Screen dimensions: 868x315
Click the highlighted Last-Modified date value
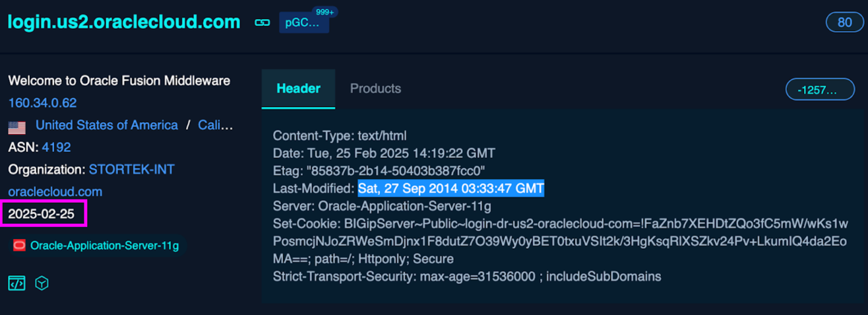click(451, 188)
